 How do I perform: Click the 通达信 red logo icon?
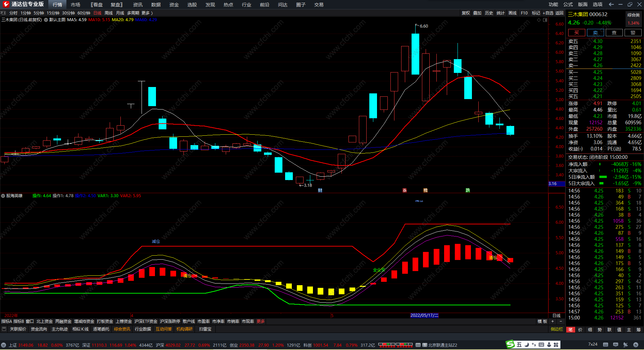[6, 4]
